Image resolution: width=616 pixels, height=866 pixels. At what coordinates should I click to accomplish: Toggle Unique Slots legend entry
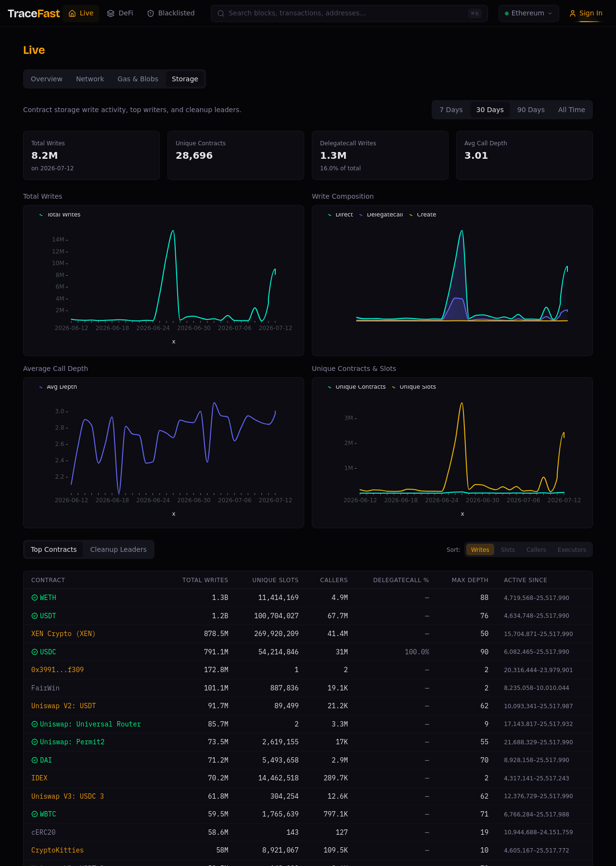pos(414,387)
